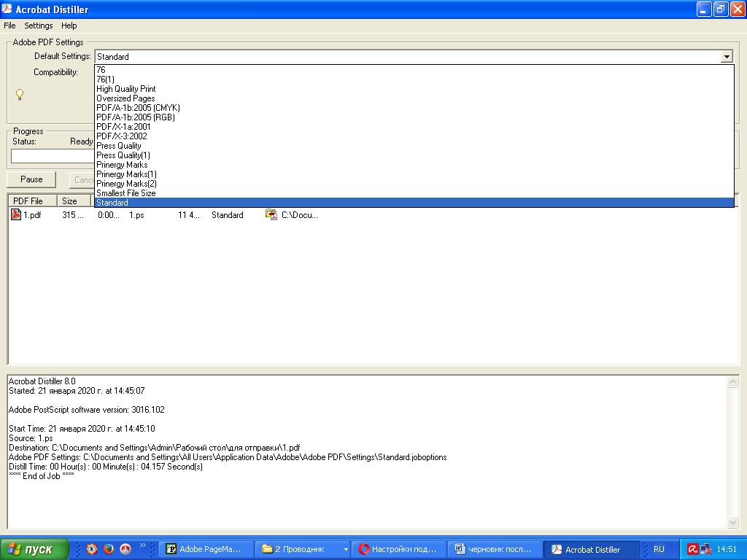Switch to Word черновик taskbar button
Image resolution: width=747 pixels, height=560 pixels.
point(495,549)
